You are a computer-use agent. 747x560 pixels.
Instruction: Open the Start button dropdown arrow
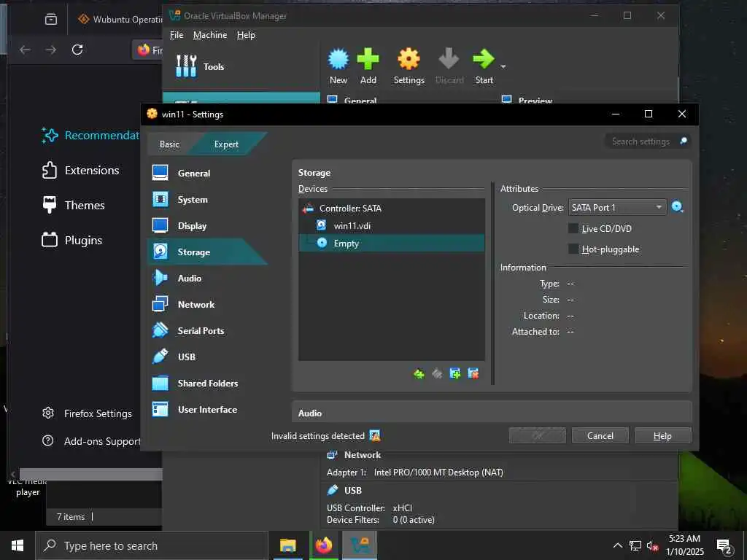503,66
